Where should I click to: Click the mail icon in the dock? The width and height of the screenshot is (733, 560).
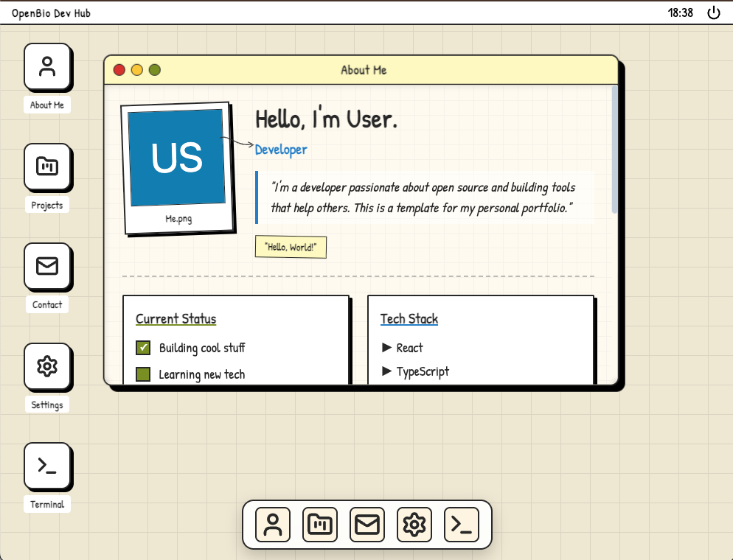coord(366,525)
